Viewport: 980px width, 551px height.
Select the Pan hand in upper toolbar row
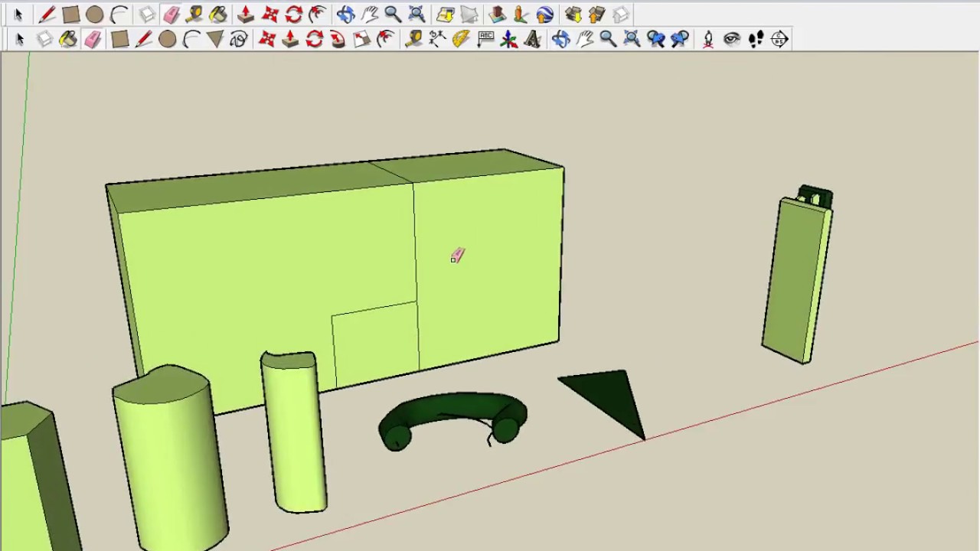(x=369, y=15)
